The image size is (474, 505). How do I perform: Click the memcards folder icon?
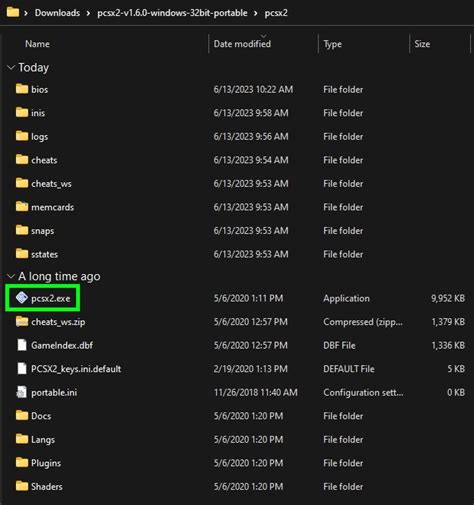pyautogui.click(x=22, y=207)
